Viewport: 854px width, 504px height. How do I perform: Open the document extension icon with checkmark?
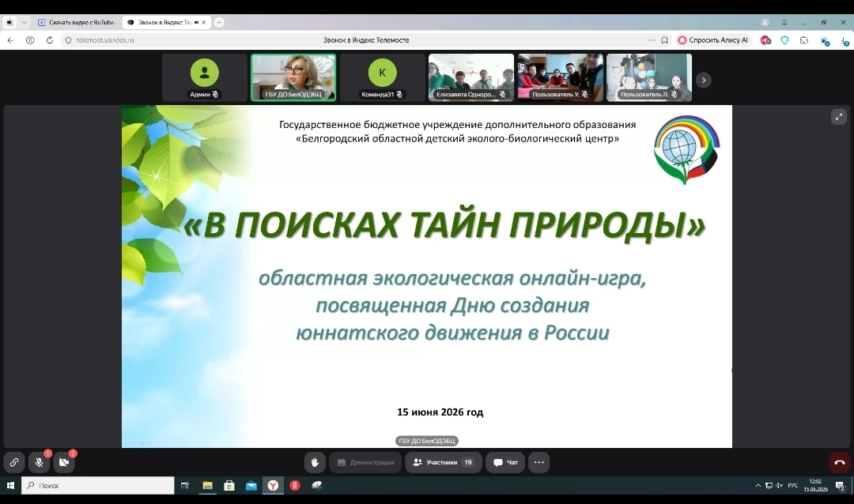825,41
